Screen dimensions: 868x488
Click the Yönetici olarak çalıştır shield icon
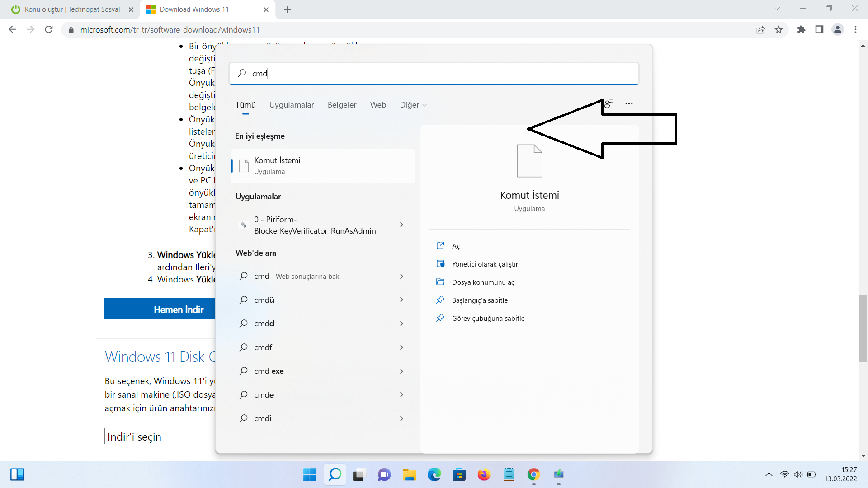coord(440,264)
